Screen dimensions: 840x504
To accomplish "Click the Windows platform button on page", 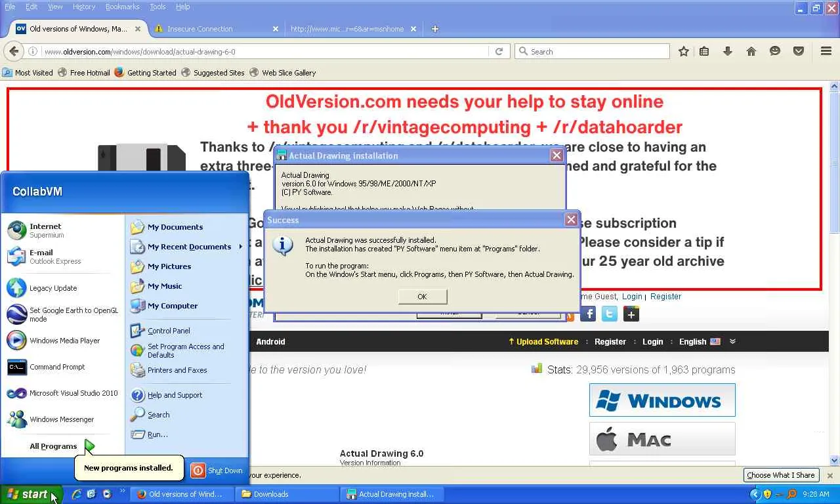I will pos(662,400).
